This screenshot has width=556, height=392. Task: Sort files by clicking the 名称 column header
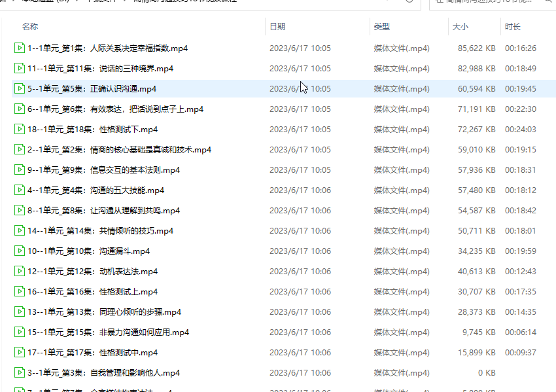[29, 26]
